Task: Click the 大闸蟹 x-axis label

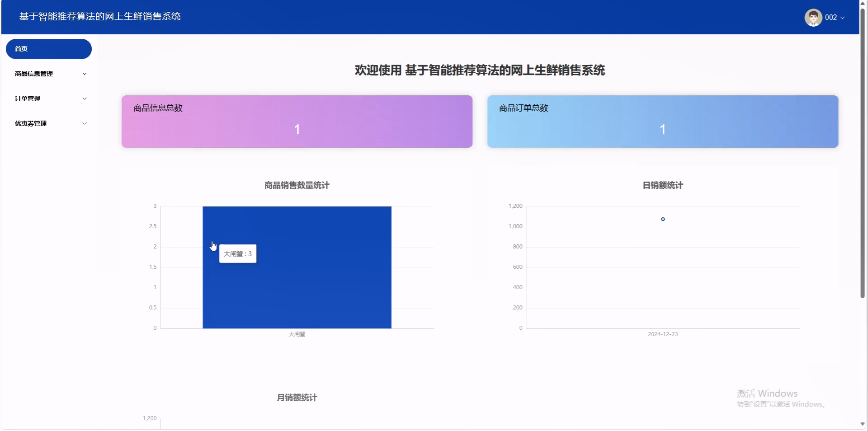Action: tap(297, 334)
